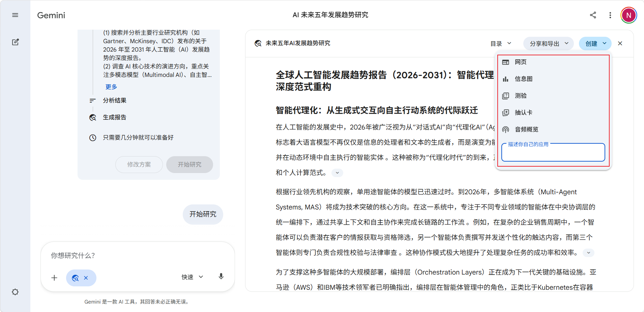Image resolution: width=644 pixels, height=312 pixels.
Task: Expand the 目录 dropdown
Action: pos(501,44)
